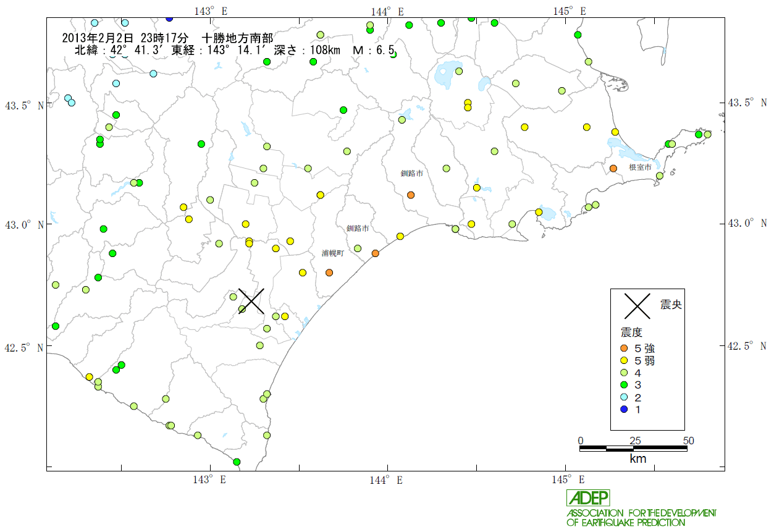Click the 浦幌町 town label
The width and height of the screenshot is (774, 532).
[332, 253]
